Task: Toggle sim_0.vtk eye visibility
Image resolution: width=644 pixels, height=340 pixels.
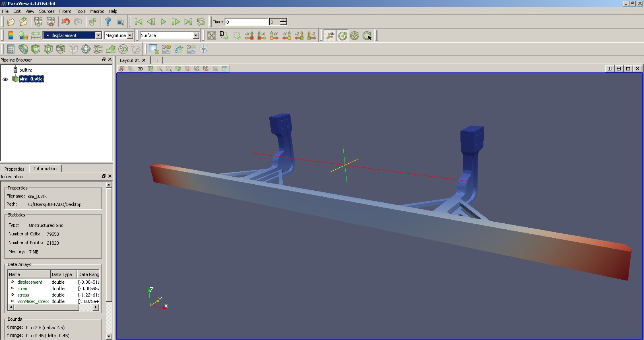Action: coord(5,79)
